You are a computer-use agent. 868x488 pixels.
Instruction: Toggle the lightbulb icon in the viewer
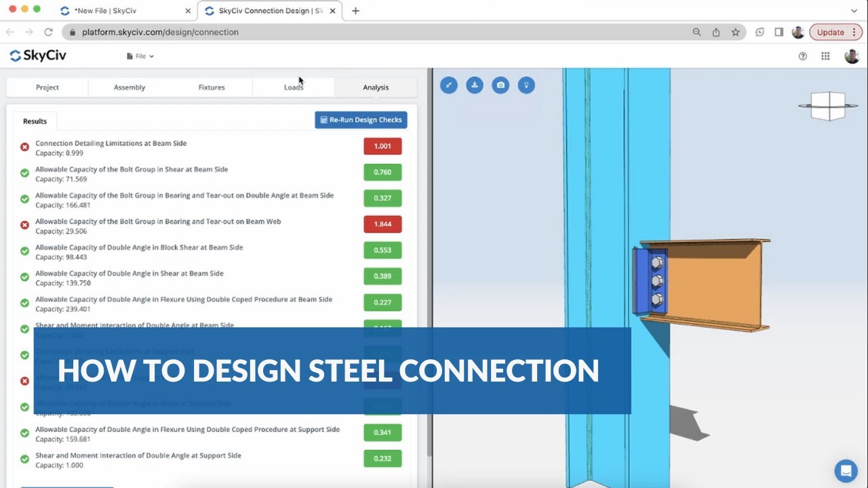point(526,85)
